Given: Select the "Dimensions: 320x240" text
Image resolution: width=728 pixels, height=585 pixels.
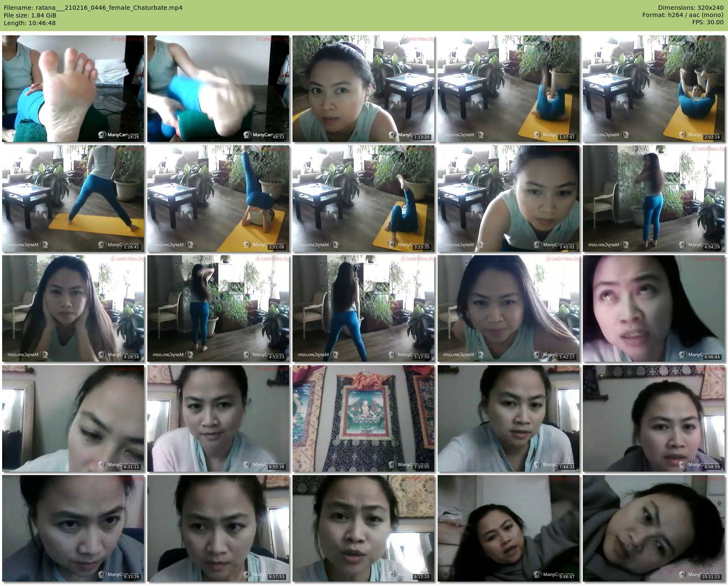Looking at the screenshot, I should click(691, 8).
